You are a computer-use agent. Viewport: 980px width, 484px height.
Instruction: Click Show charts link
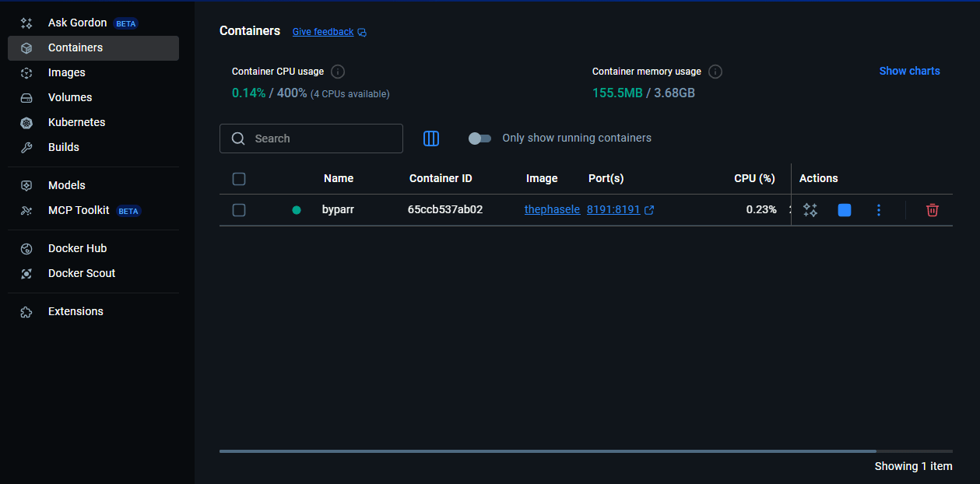click(x=910, y=71)
